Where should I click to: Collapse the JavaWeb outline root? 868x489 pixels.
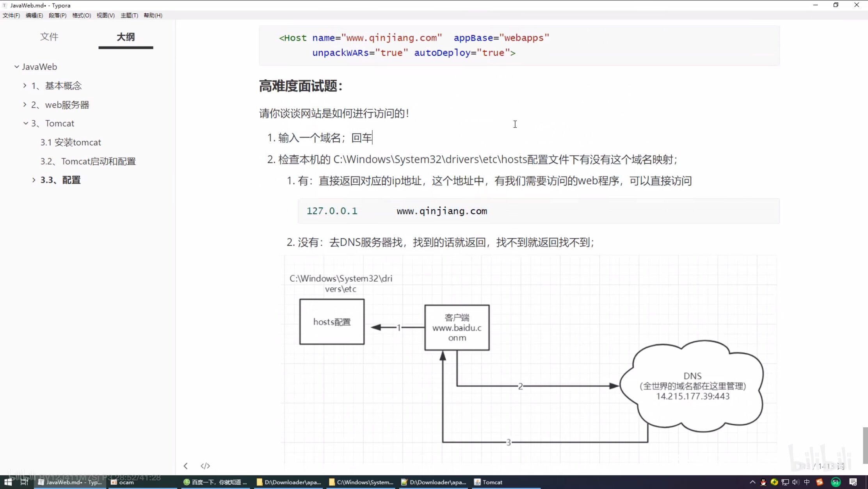[x=17, y=67]
